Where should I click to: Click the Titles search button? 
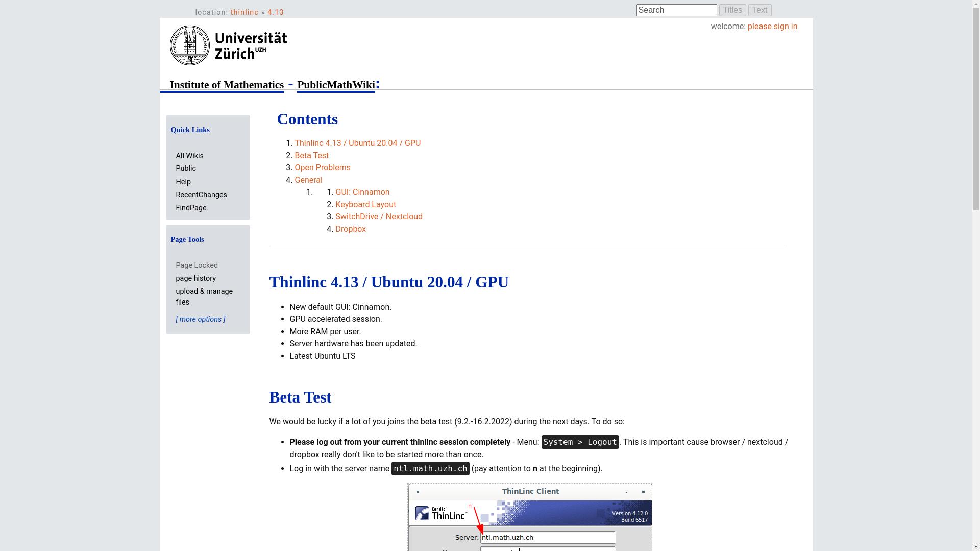pyautogui.click(x=732, y=10)
